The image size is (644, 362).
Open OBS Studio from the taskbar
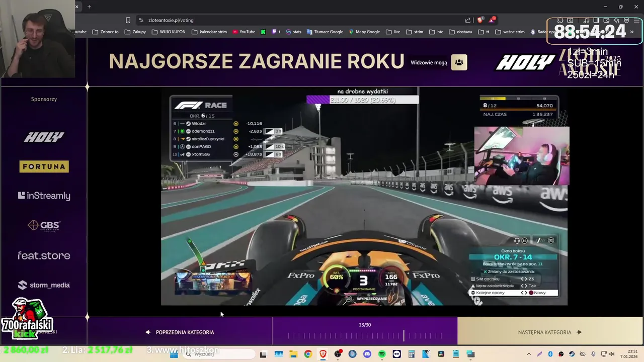pyautogui.click(x=338, y=354)
